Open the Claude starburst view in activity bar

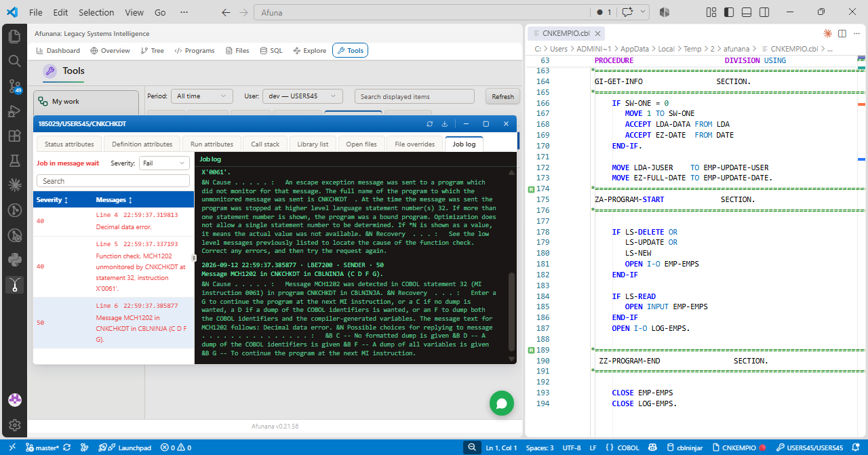(x=14, y=184)
